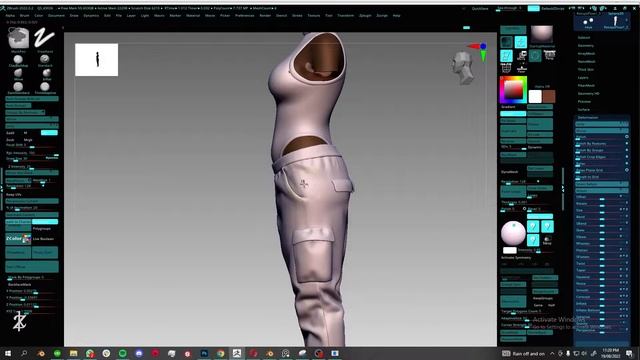Toggle the Floor grid icon
Screen dimensions: 640x360
[x=522, y=69]
